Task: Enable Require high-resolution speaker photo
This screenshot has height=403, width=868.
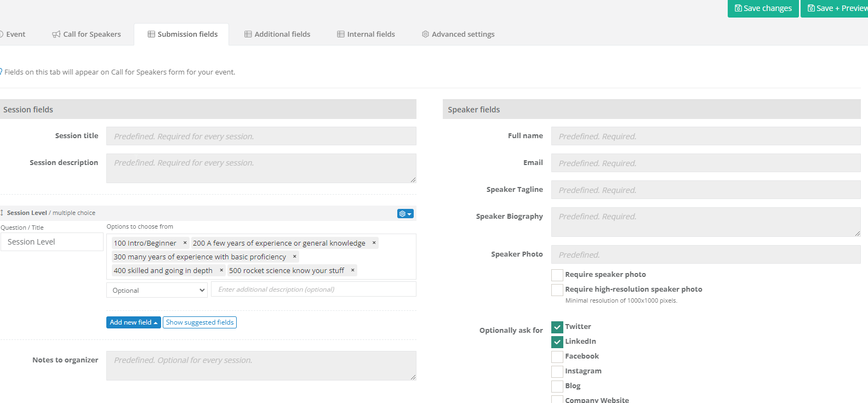Action: 557,290
